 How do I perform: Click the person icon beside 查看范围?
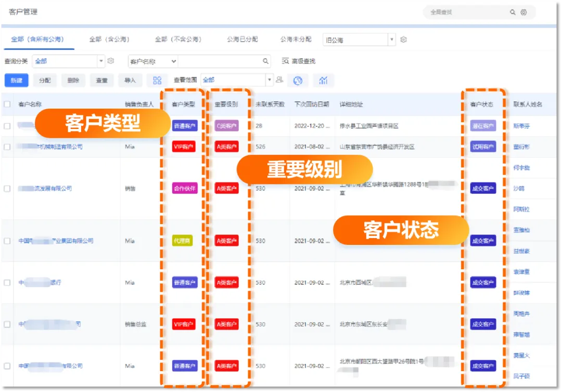coord(279,80)
